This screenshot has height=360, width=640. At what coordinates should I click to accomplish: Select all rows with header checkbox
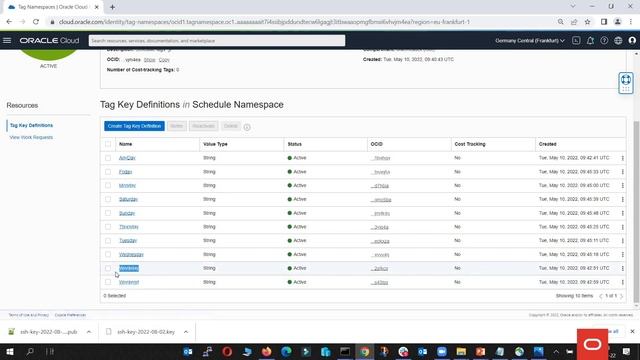(x=108, y=144)
